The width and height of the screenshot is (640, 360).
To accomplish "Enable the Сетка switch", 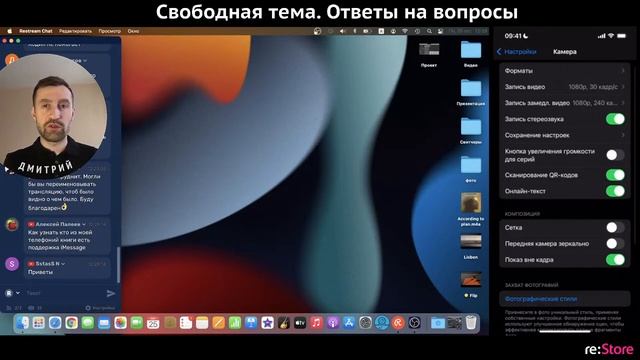I will click(615, 227).
